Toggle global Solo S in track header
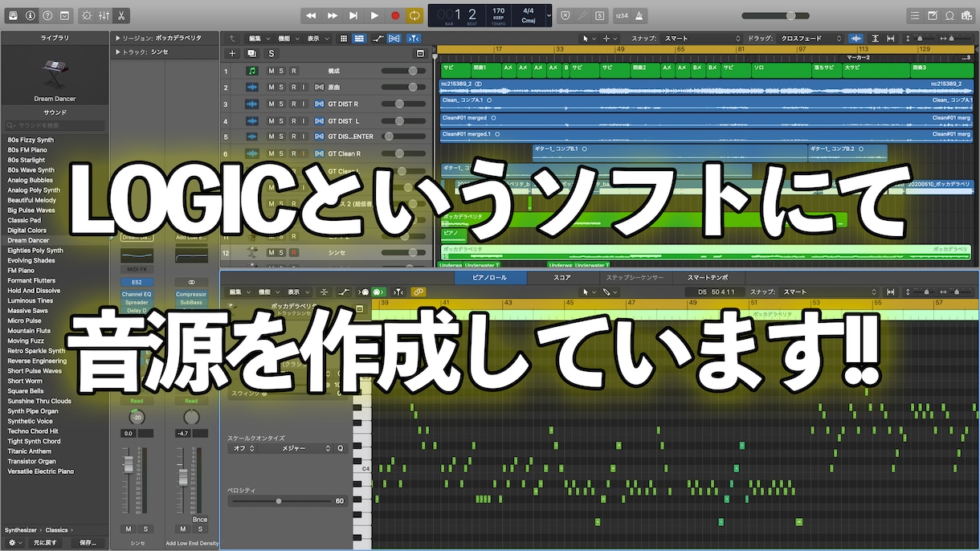980x551 pixels. click(271, 53)
